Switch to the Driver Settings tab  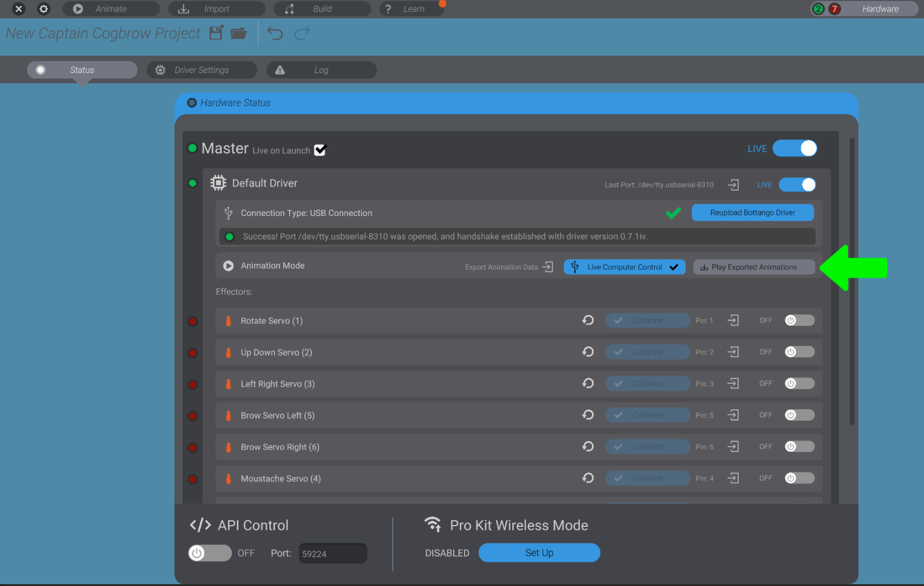click(202, 70)
